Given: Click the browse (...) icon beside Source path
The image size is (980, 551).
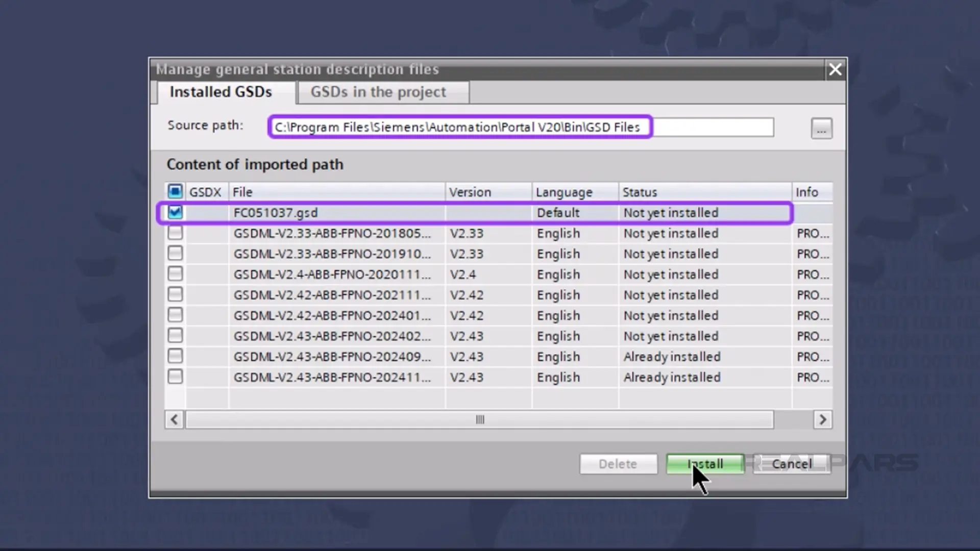Looking at the screenshot, I should click(821, 129).
